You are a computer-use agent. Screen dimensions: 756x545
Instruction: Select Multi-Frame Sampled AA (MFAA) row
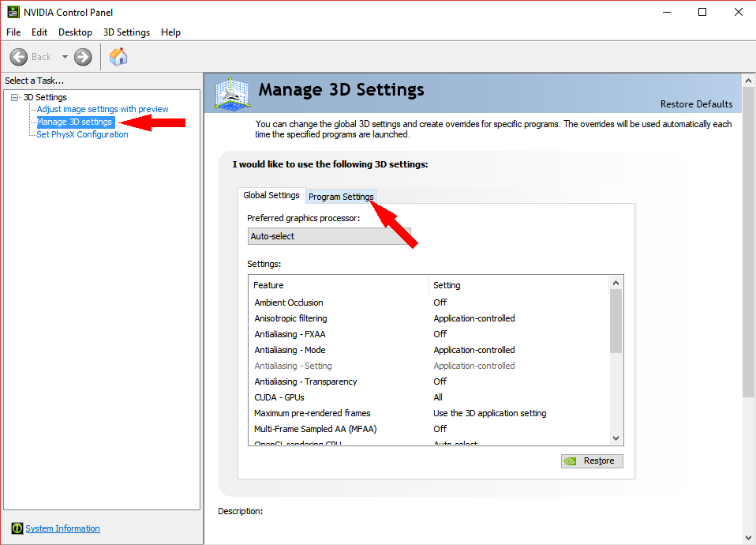[x=429, y=429]
